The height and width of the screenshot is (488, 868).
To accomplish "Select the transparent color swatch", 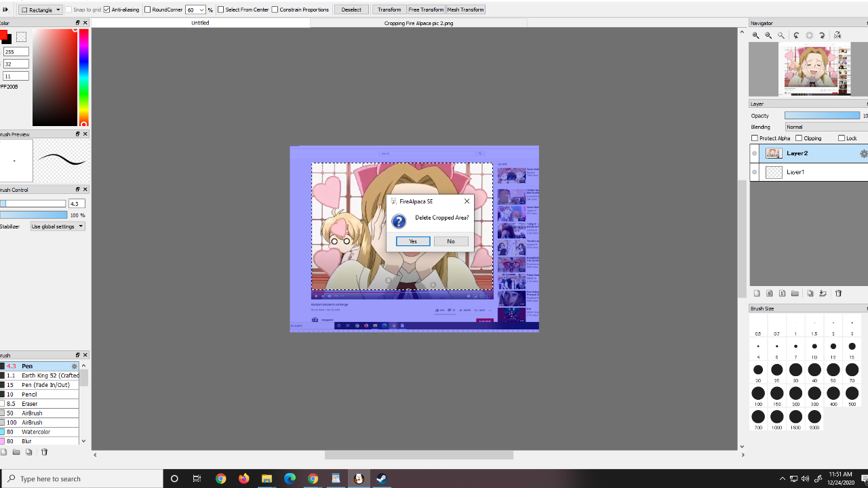I will [21, 37].
